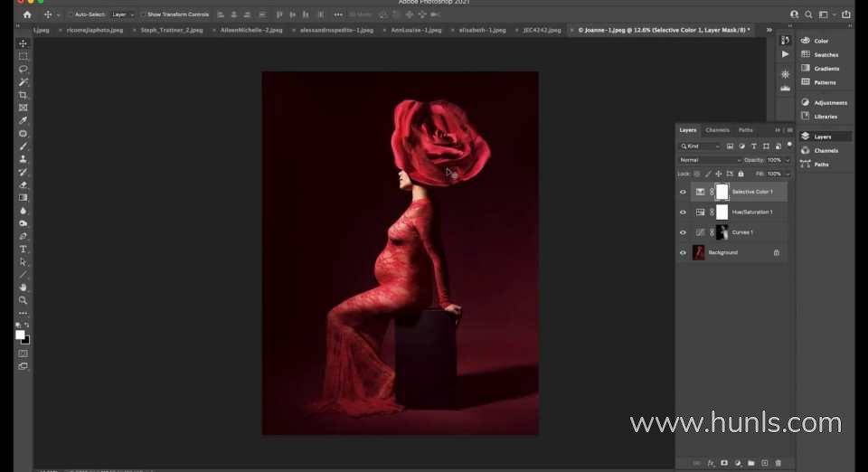The height and width of the screenshot is (472, 868).
Task: Select the Hand tool
Action: (23, 288)
